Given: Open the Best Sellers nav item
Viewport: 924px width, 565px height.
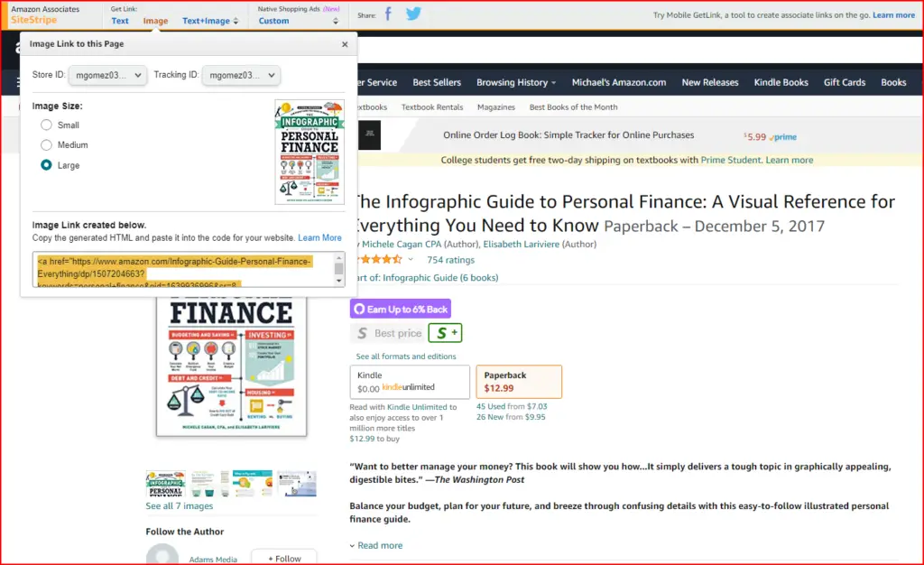Looking at the screenshot, I should click(x=437, y=82).
